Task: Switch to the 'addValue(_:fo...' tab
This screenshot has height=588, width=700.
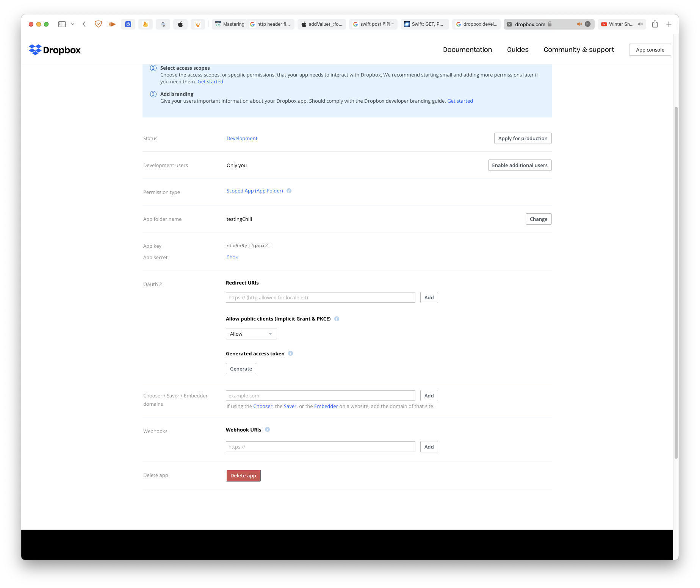Action: coord(322,24)
